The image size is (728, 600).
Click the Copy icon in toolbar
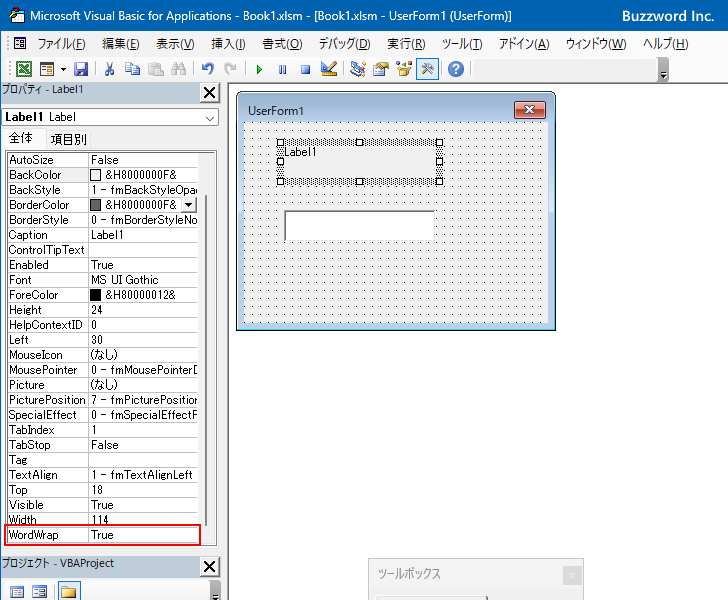click(132, 69)
